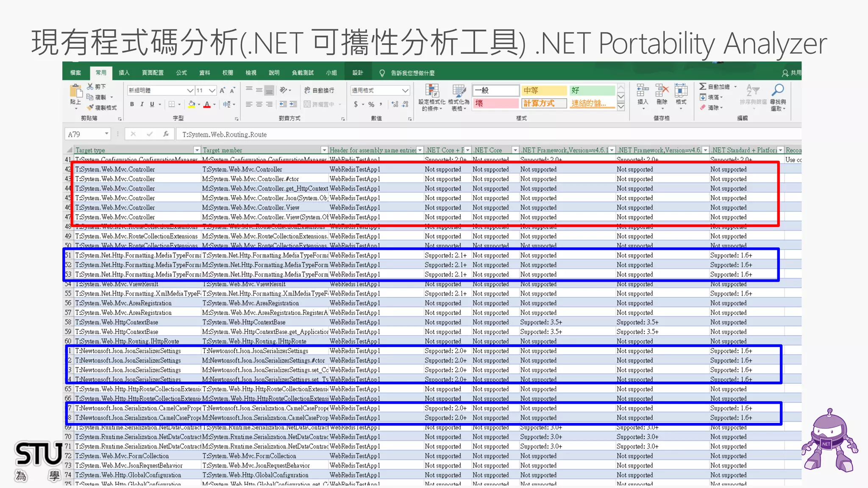Open filter dropdown on .NET Core column

(x=515, y=150)
